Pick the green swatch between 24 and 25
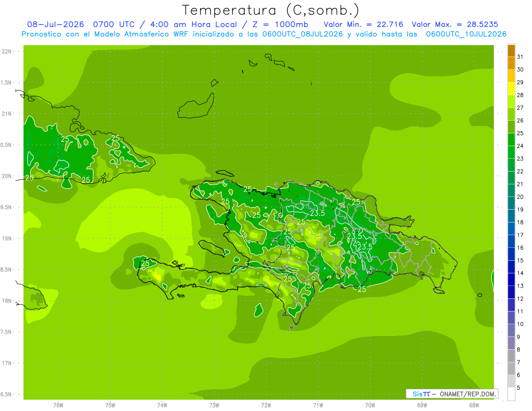 [x=511, y=140]
